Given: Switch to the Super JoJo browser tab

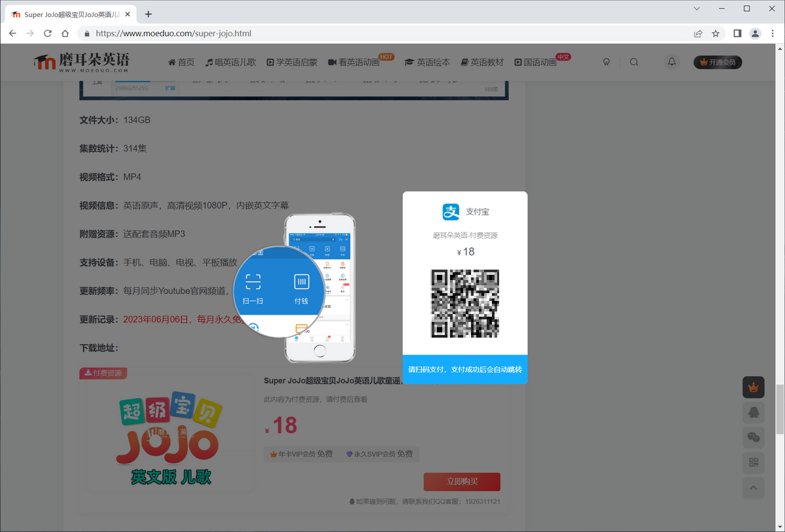Looking at the screenshot, I should pos(72,13).
